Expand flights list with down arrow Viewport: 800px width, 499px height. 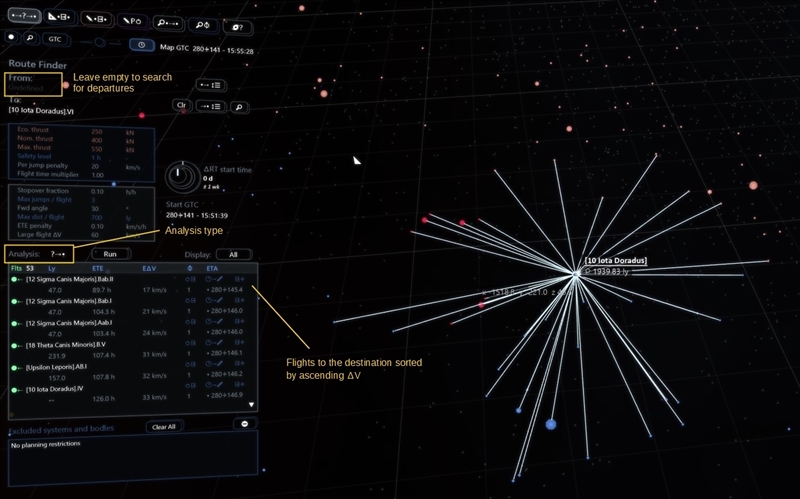[251, 405]
